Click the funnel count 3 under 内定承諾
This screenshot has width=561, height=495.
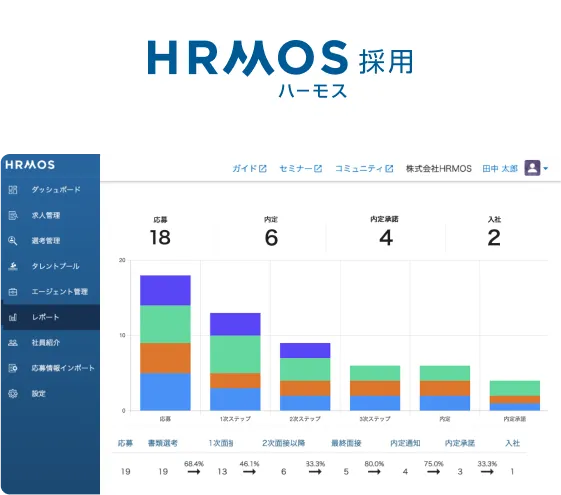[460, 472]
